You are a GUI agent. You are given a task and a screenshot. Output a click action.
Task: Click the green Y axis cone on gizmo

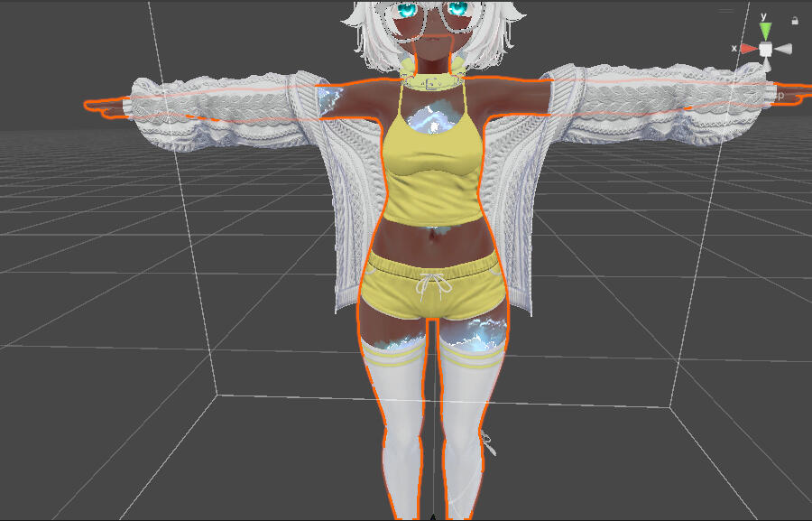(x=765, y=33)
